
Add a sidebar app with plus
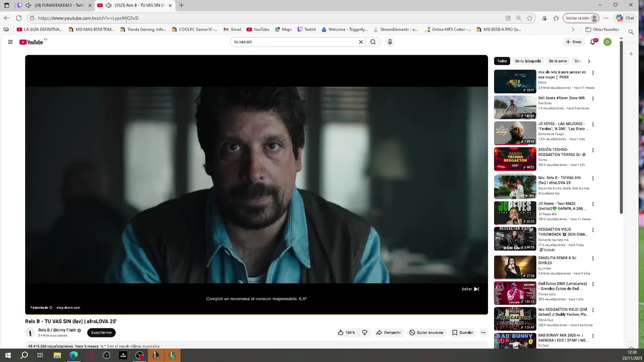(x=631, y=54)
